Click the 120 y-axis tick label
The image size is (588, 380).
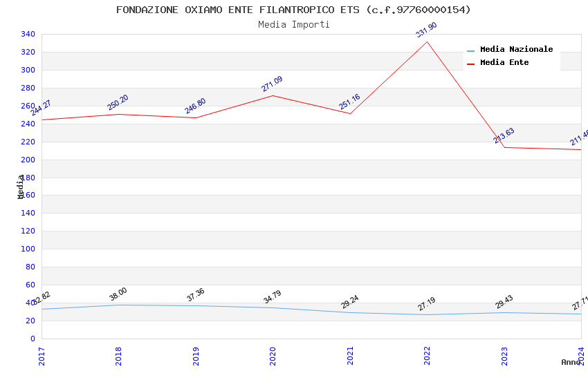click(28, 231)
